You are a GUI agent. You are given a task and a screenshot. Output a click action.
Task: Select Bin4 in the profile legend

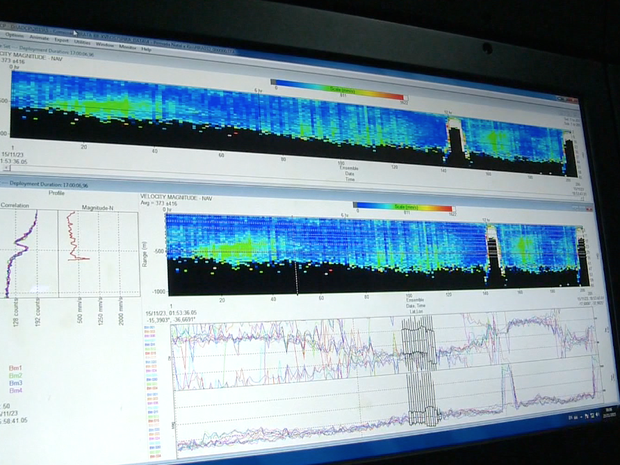pos(16,391)
